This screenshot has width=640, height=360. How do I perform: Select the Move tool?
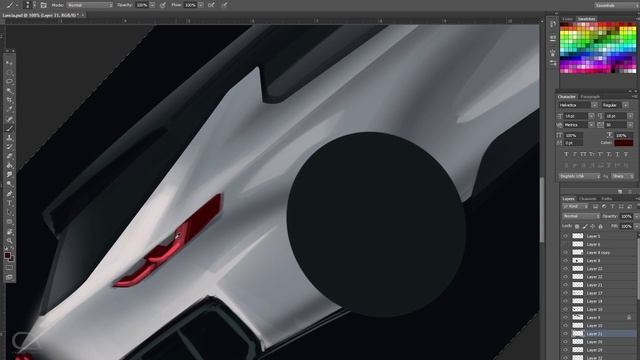(x=9, y=63)
